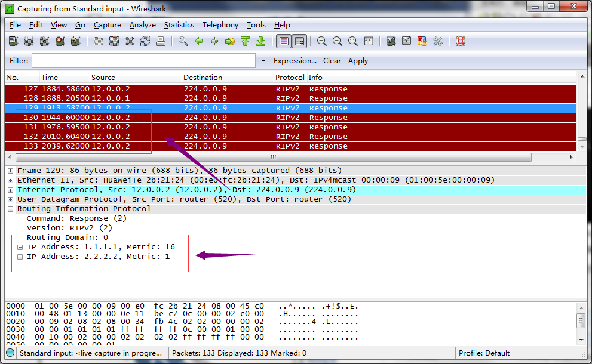Screen dimensions: 592x364
Task: Edit capture filters from the toolbar
Action: coord(391,41)
